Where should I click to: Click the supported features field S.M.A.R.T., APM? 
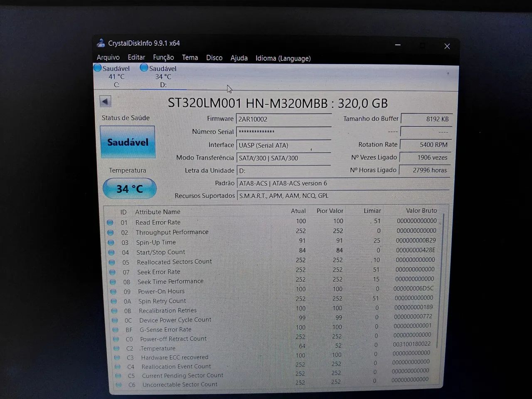(x=343, y=196)
